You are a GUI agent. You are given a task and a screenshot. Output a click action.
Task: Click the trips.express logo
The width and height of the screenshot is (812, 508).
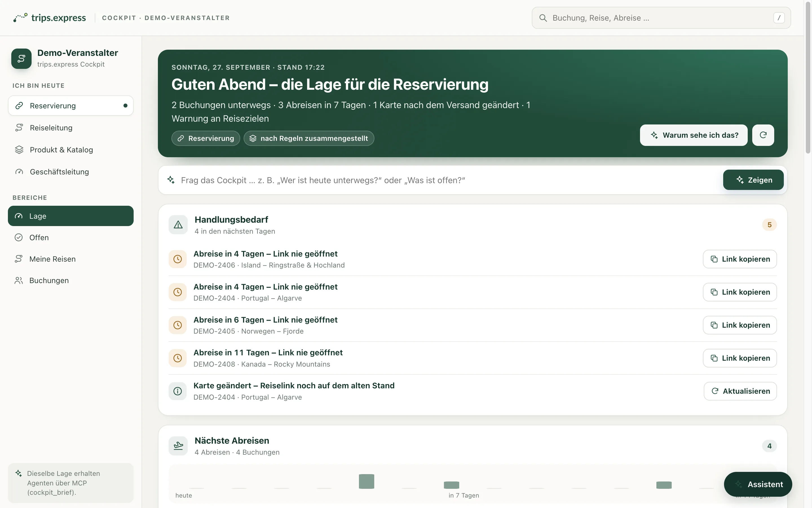(x=50, y=18)
